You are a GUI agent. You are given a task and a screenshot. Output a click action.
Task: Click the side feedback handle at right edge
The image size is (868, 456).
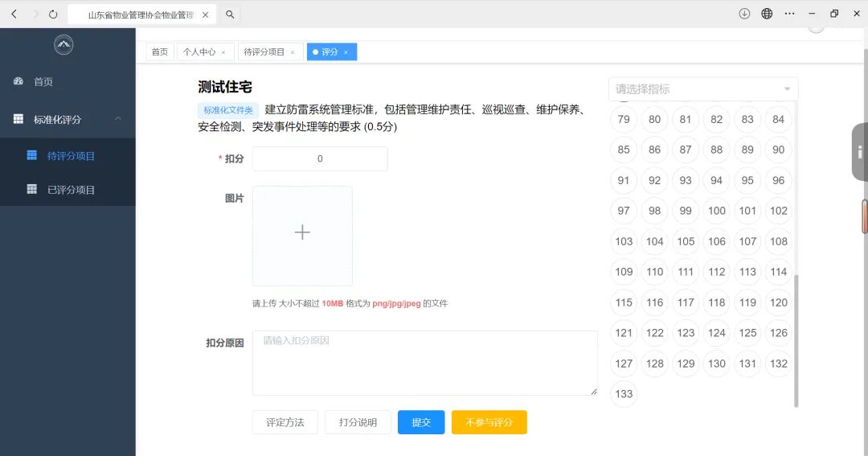[860, 152]
